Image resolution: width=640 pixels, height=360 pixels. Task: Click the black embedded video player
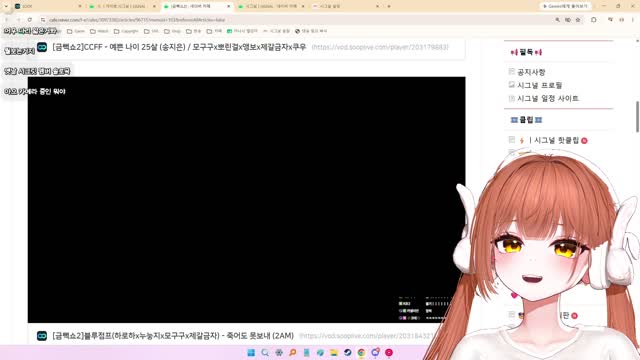247,200
